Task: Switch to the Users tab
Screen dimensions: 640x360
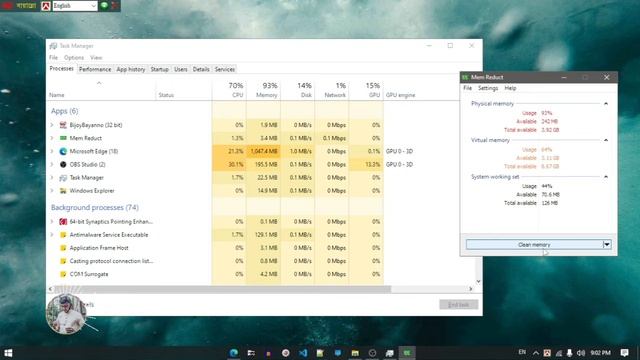Action: [181, 69]
